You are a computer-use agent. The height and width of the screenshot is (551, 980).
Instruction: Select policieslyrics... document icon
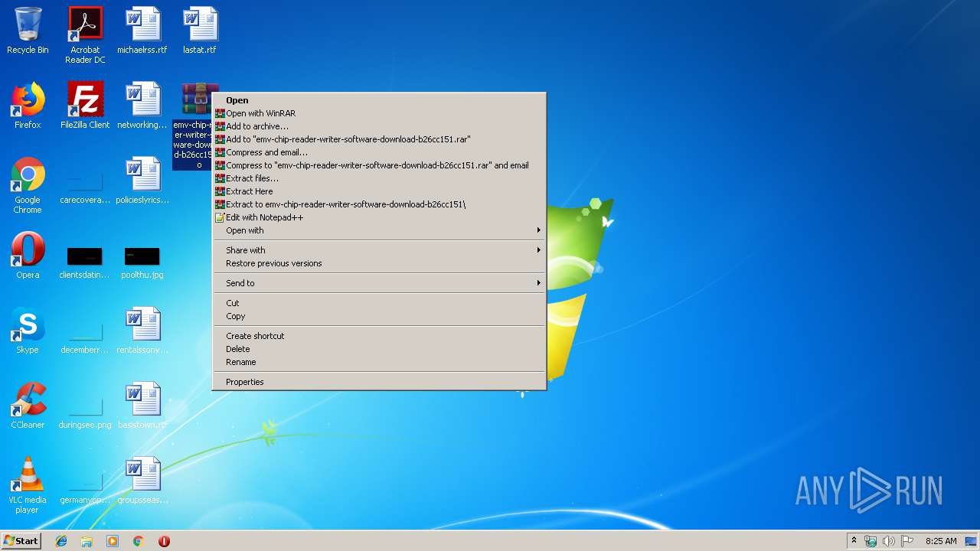[142, 181]
